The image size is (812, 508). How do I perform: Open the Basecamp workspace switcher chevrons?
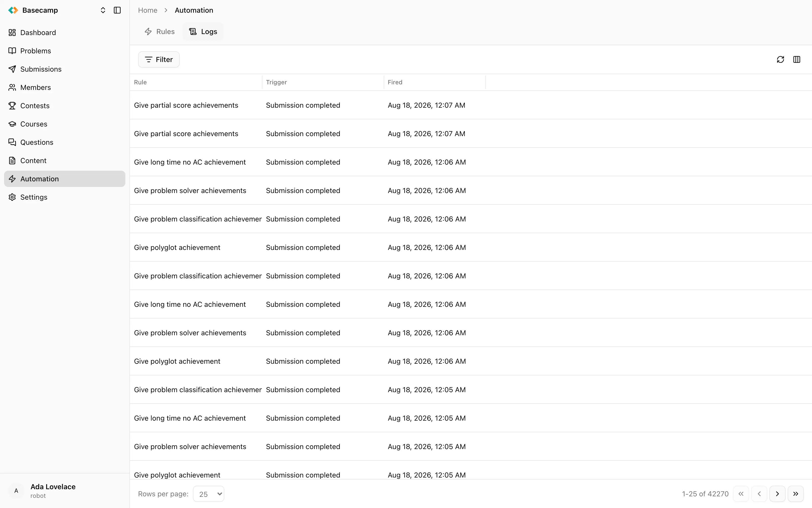click(x=103, y=10)
